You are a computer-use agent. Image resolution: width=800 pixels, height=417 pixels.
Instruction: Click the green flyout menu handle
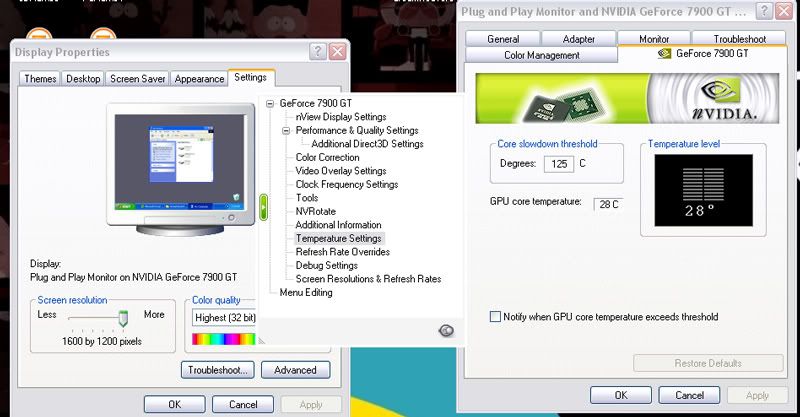click(263, 207)
